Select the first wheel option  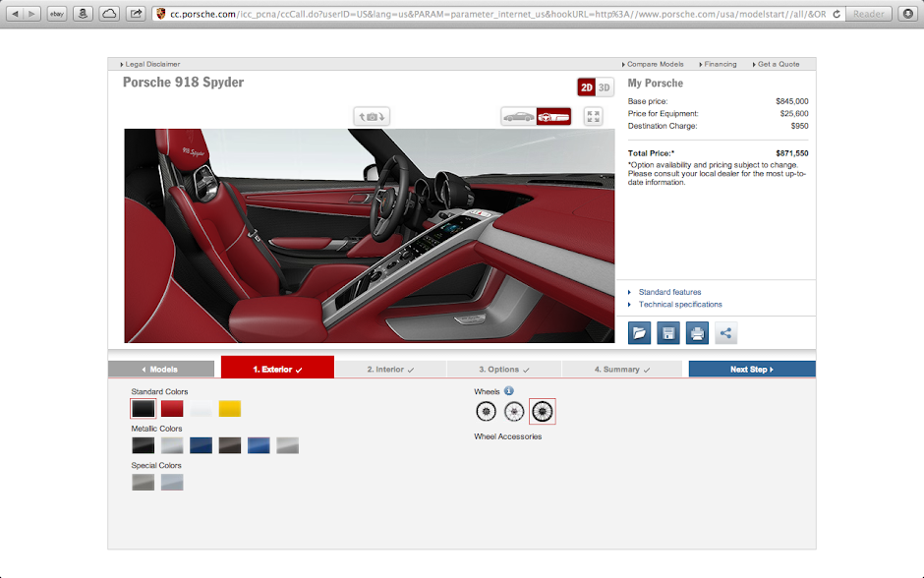(486, 412)
